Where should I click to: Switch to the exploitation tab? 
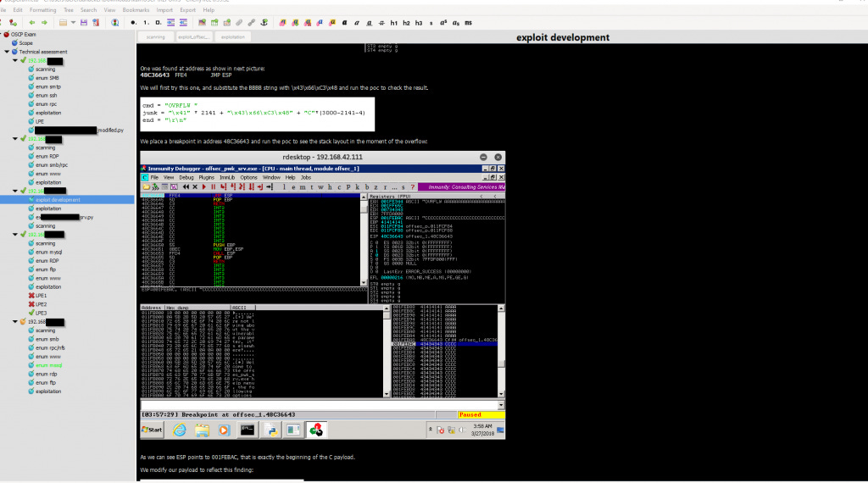click(x=232, y=37)
